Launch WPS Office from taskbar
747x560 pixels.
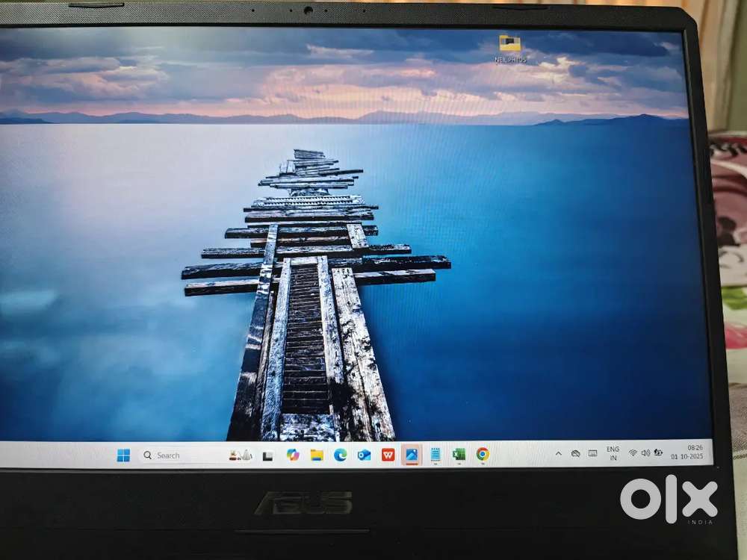coord(388,455)
